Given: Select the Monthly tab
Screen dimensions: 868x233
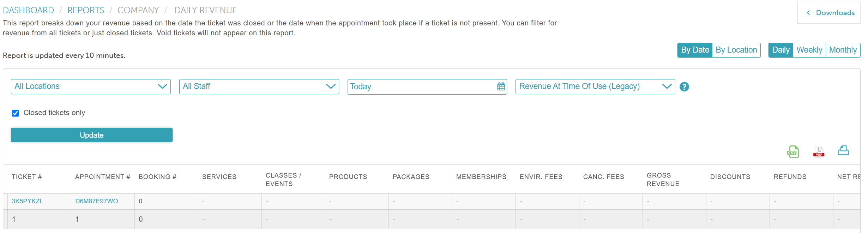Looking at the screenshot, I should coord(843,50).
